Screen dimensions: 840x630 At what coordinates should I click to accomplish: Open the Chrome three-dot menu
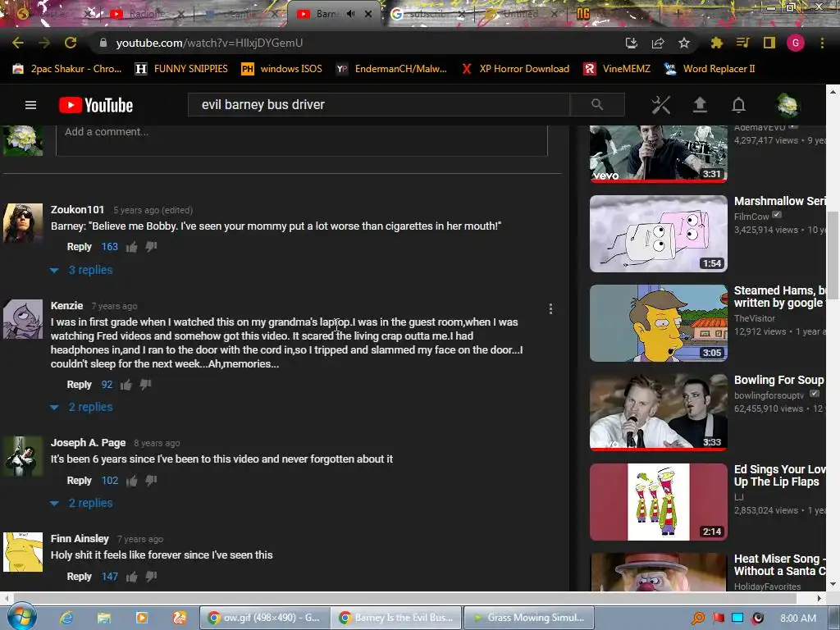pyautogui.click(x=822, y=43)
